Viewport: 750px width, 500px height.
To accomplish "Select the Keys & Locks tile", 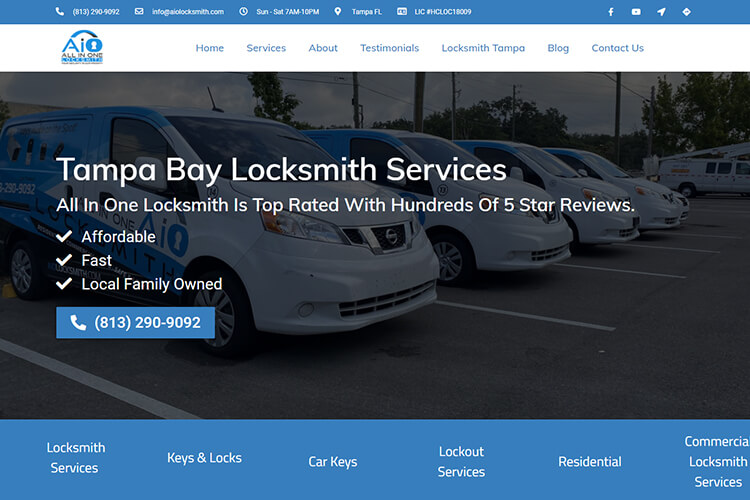I will (204, 458).
